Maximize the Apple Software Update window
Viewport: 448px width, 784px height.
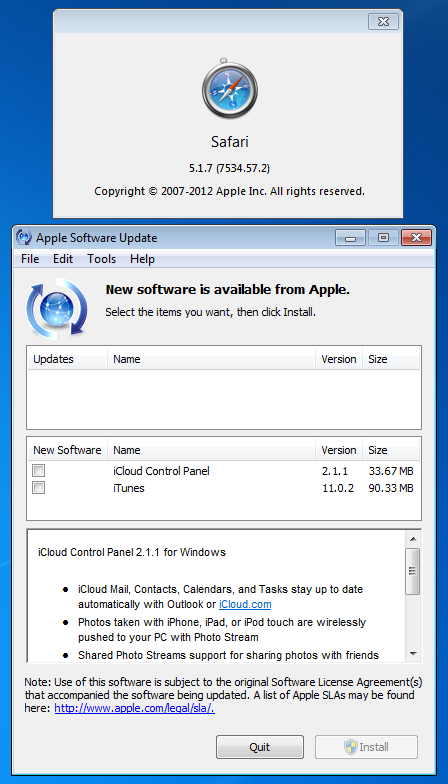click(384, 238)
